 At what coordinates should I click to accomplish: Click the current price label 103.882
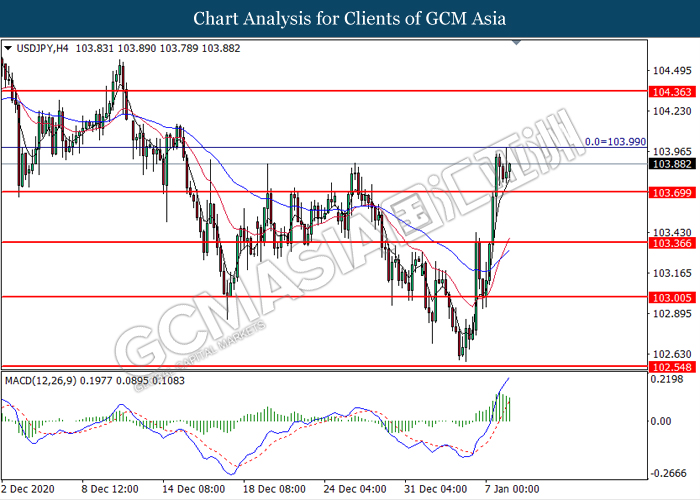671,164
